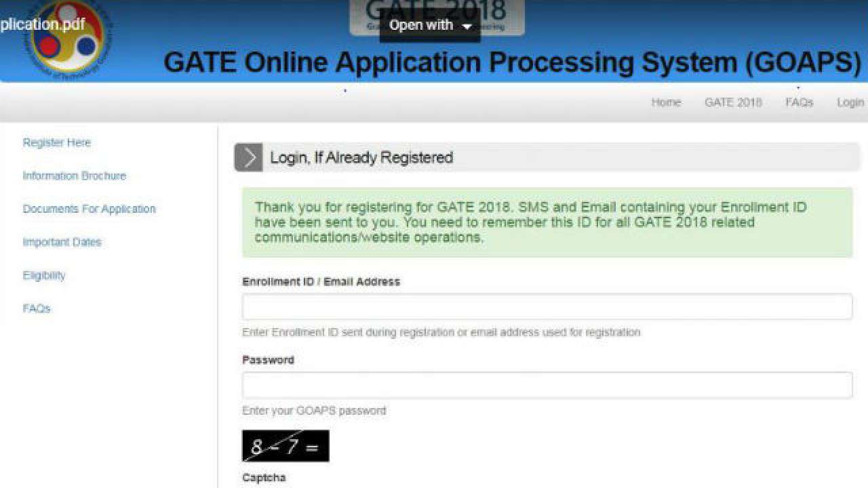Image resolution: width=868 pixels, height=488 pixels.
Task: Expand 'Login, If Already Registered' section header
Action: click(361, 158)
